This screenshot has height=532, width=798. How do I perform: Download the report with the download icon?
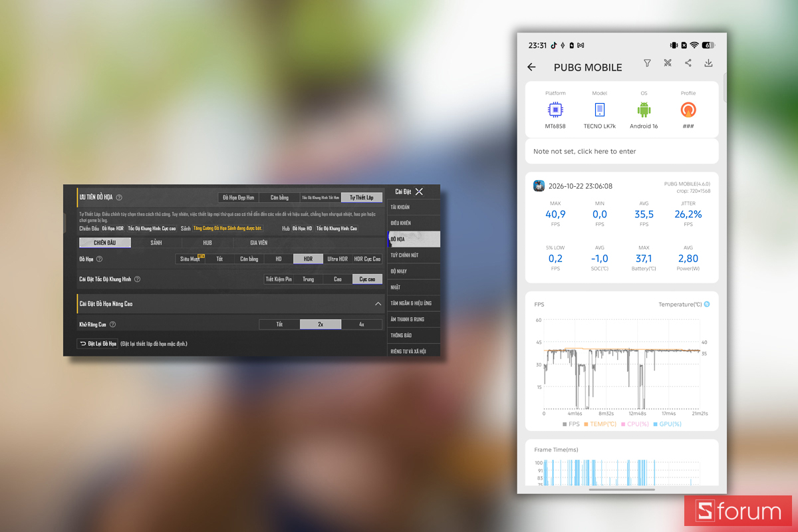pos(708,63)
